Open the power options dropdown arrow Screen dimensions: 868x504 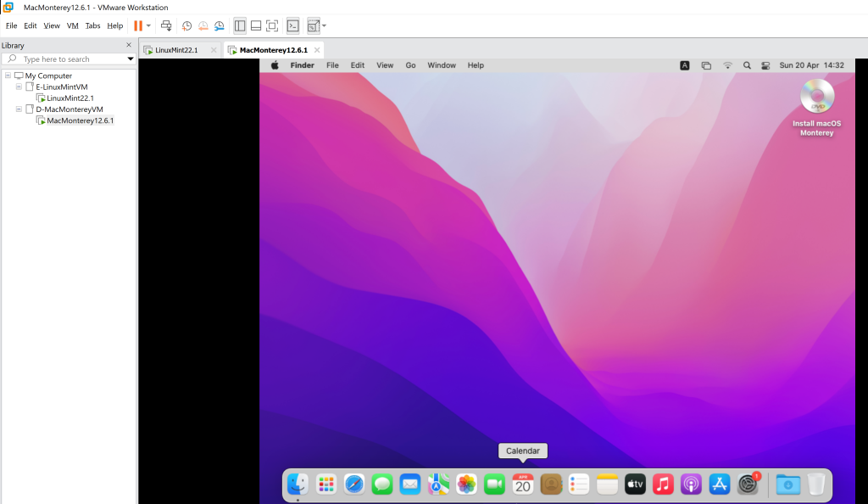[149, 25]
